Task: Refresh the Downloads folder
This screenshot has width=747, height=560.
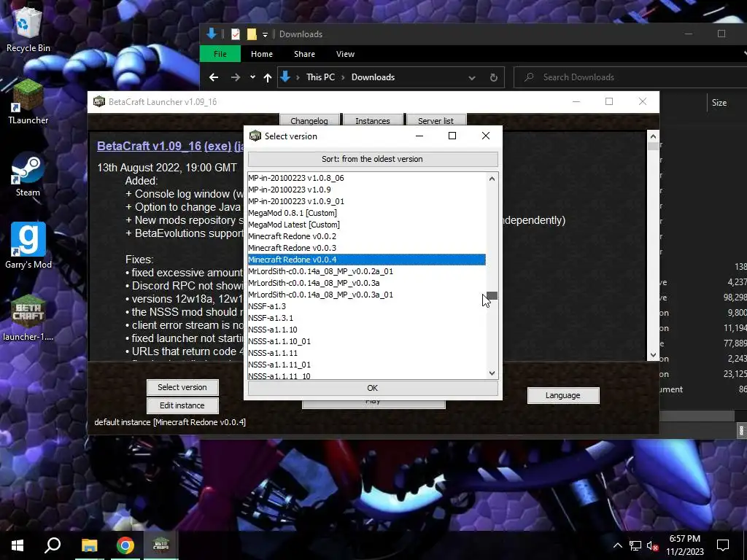Action: 494,77
